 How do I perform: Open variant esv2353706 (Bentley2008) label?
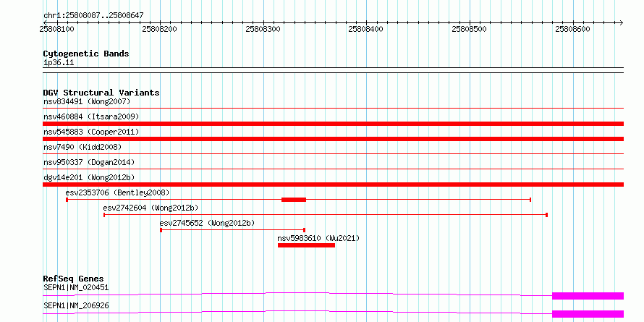[117, 192]
